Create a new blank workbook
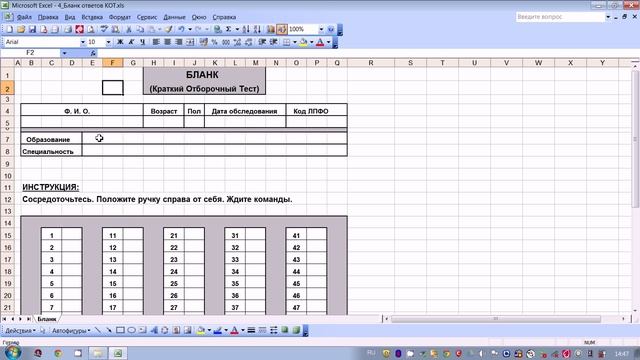Viewport: 640px width, 360px height. [x=9, y=29]
